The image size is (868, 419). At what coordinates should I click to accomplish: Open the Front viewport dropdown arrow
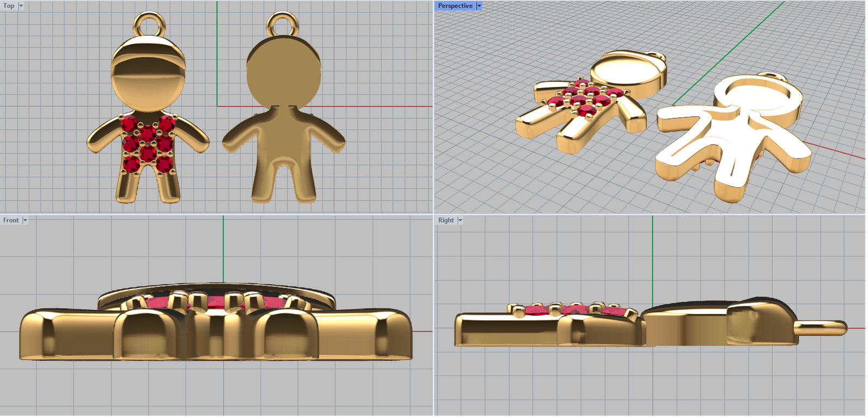tap(25, 220)
